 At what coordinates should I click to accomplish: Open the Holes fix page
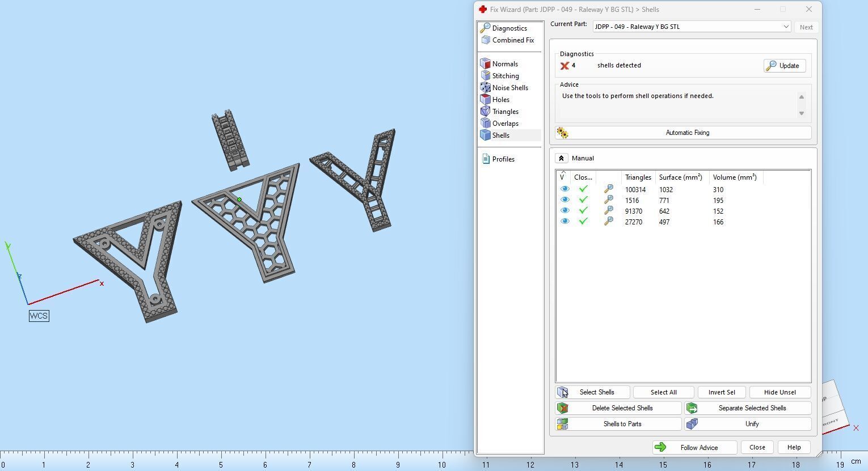point(500,99)
